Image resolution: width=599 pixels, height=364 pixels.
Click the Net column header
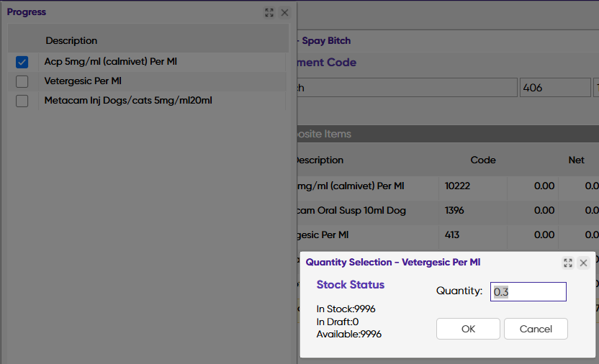tap(576, 160)
